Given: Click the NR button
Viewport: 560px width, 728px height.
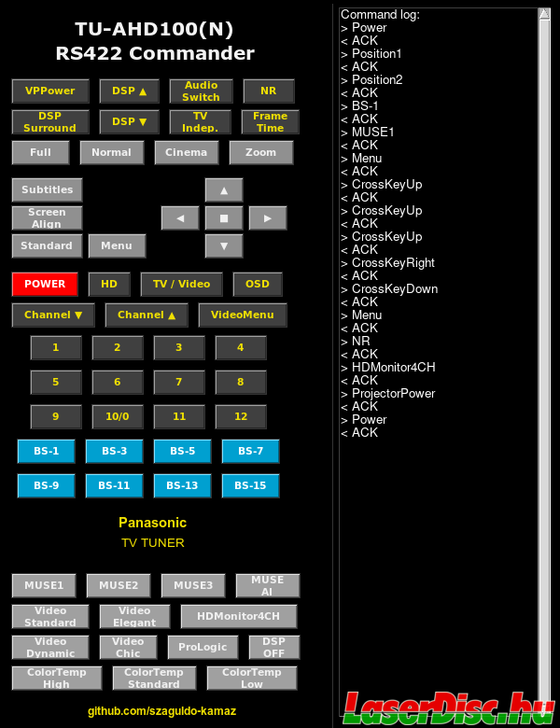Looking at the screenshot, I should [x=269, y=91].
